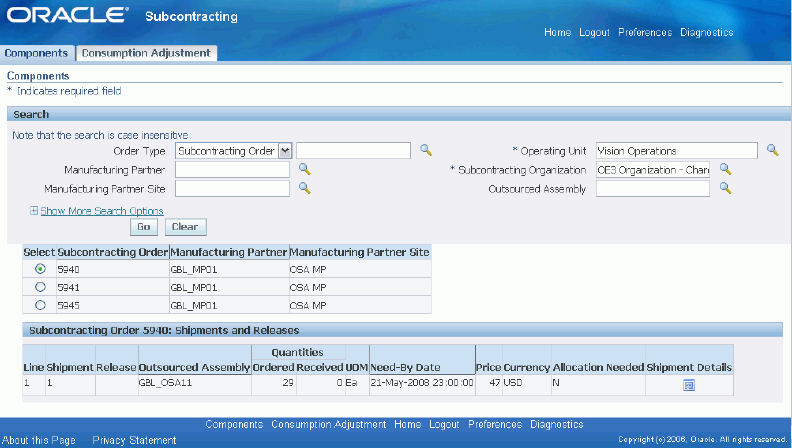
Task: Open the Operating Unit search magnifier
Action: click(772, 150)
